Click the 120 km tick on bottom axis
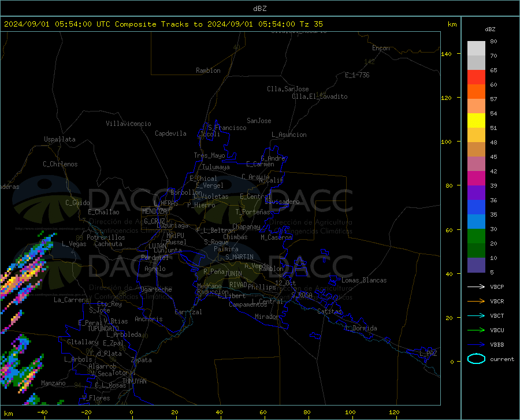This screenshot has height=420, width=520. [394, 412]
